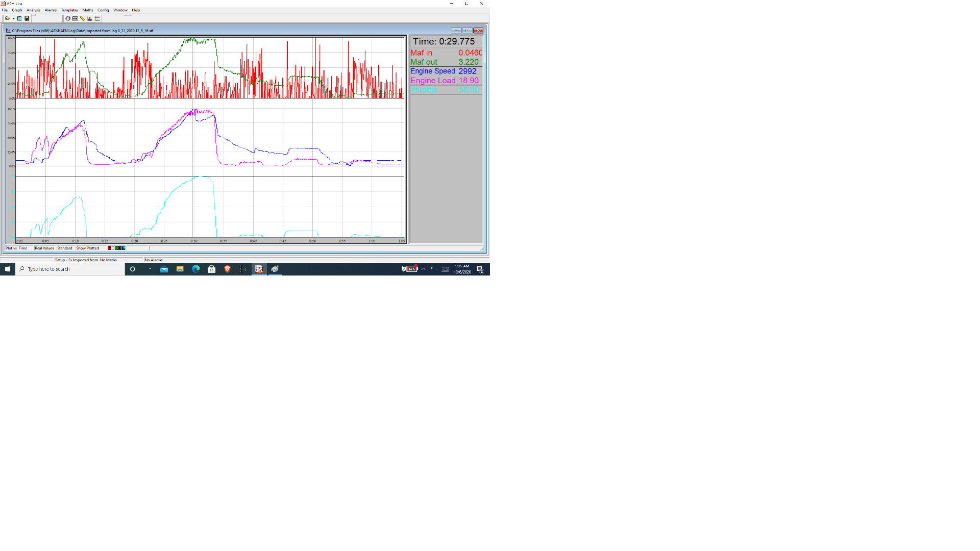Expand the open file dropdown arrow
Viewport: 980px width, 551px height.
point(13,18)
